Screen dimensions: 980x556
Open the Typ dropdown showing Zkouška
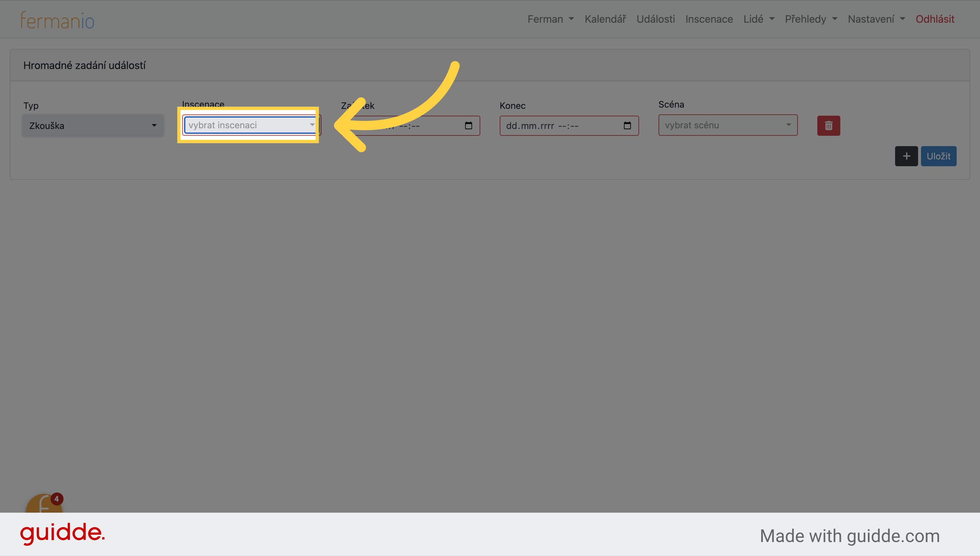click(x=93, y=126)
